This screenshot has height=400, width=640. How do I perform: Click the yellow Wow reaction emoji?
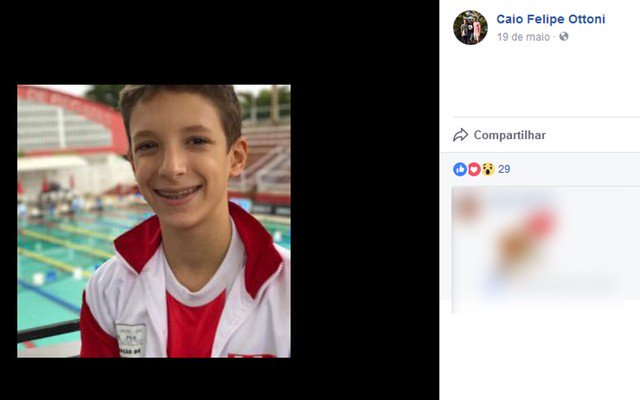487,169
